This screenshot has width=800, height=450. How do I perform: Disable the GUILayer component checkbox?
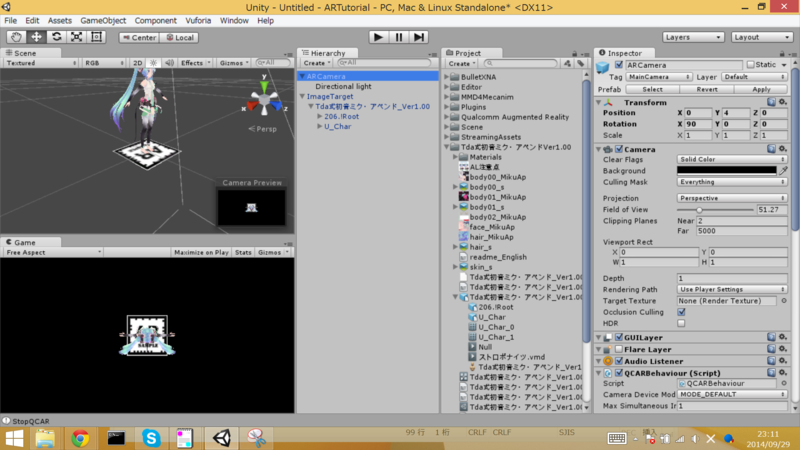pyautogui.click(x=619, y=337)
